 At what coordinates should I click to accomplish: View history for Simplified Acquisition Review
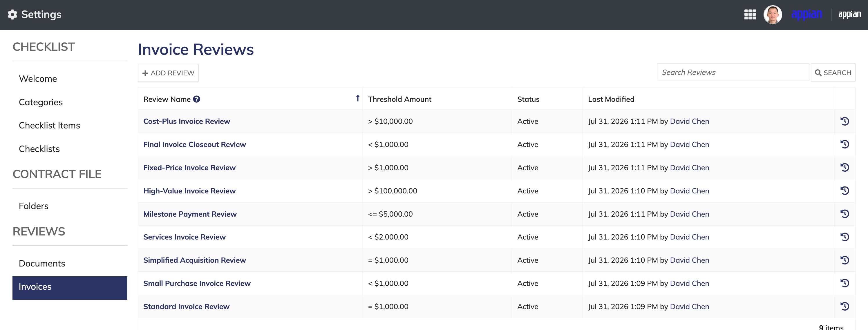point(845,260)
